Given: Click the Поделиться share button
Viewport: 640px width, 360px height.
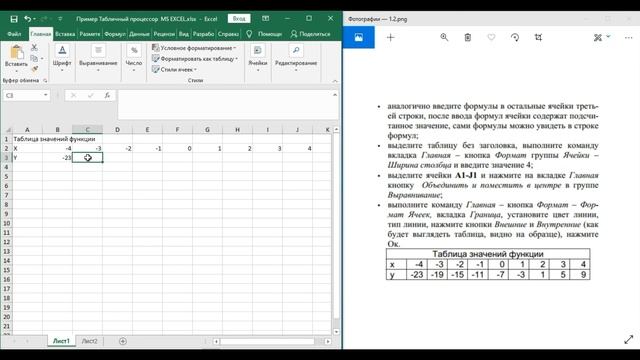Looking at the screenshot, I should [x=311, y=34].
